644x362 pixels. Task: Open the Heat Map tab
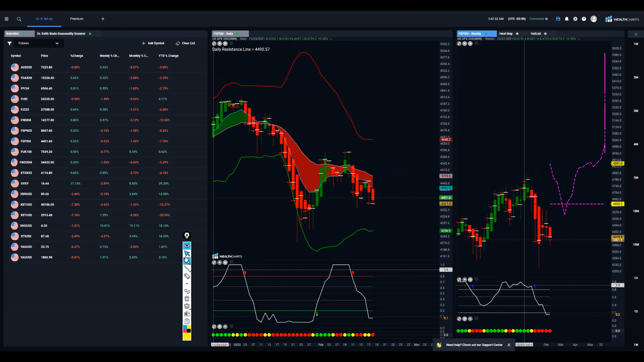pos(506,34)
